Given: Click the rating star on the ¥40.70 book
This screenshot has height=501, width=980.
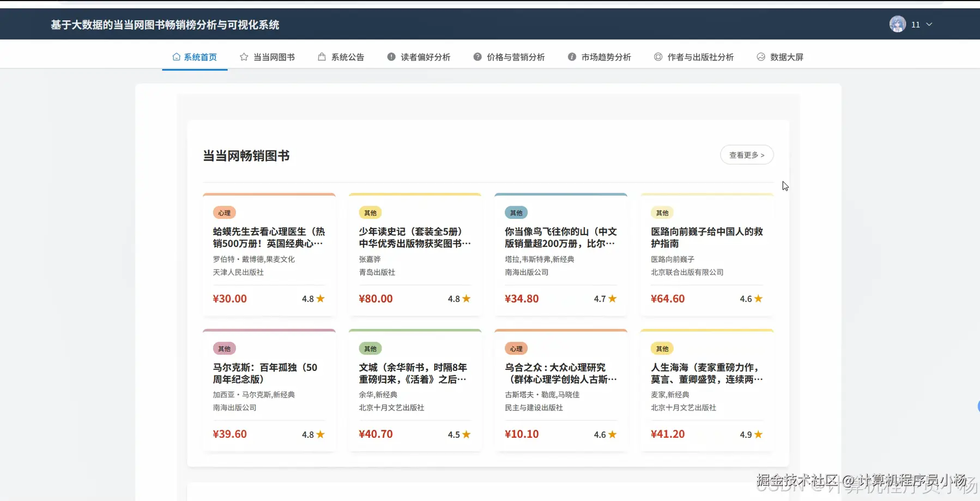Looking at the screenshot, I should [467, 434].
